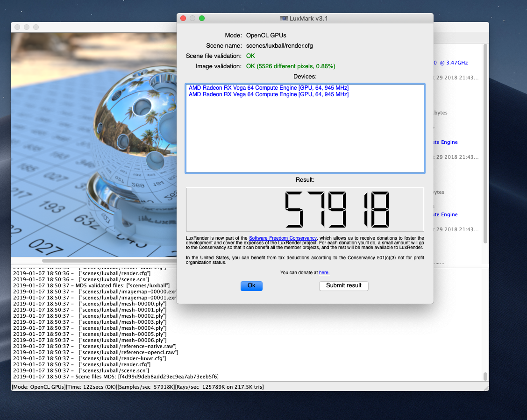This screenshot has width=527, height=420.
Task: Click horizontal scrollbar under the render view
Action: (109, 261)
